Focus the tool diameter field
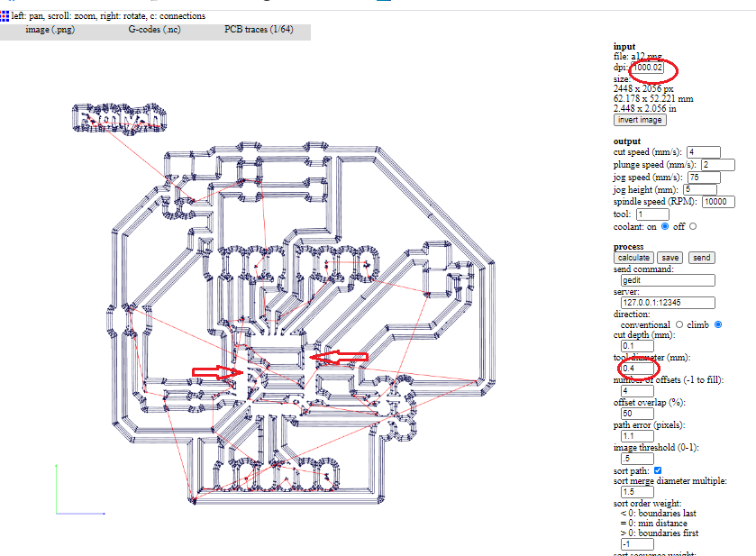Viewport: 756px width, 556px height. tap(637, 369)
